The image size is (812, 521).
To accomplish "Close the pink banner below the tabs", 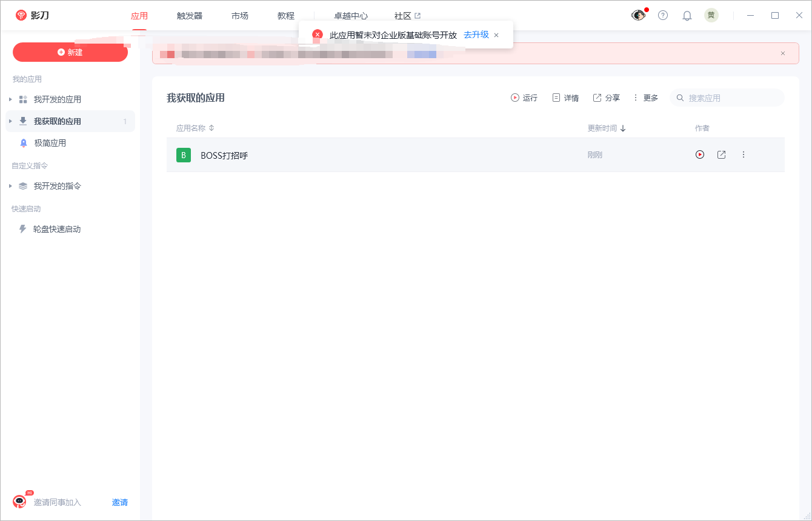I will coord(783,53).
